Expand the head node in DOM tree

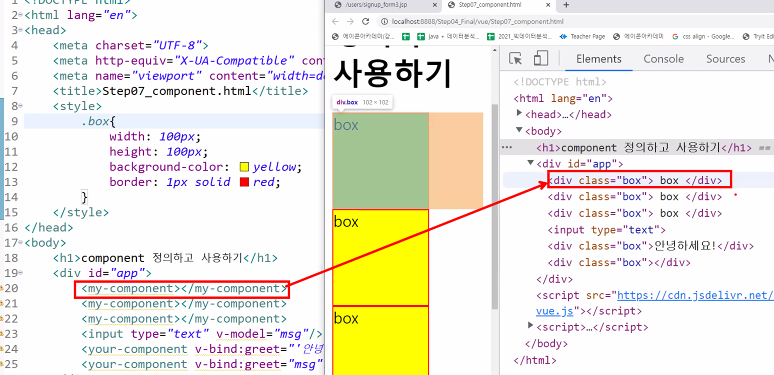point(519,113)
